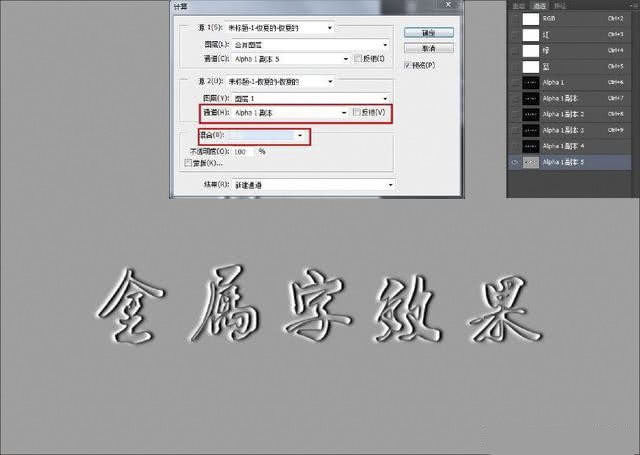640x455 pixels.
Task: Toggle visibility of the 蓝 Blue channel
Action: [515, 67]
